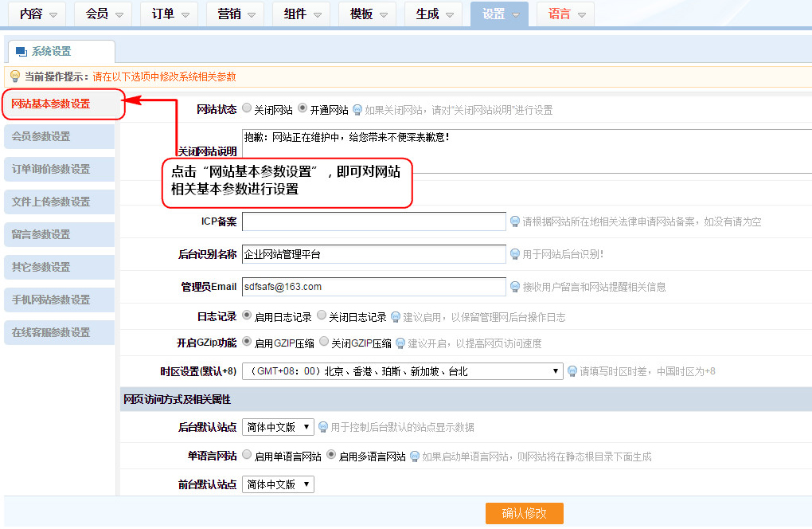Click the ICP备案 input field

[374, 221]
